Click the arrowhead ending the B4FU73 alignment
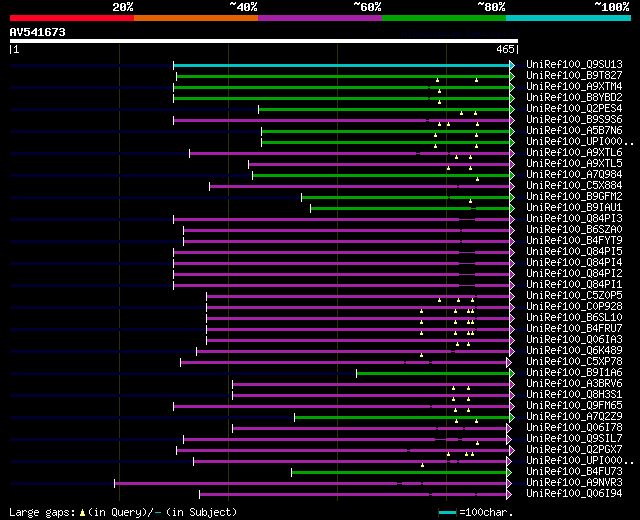 click(x=509, y=473)
